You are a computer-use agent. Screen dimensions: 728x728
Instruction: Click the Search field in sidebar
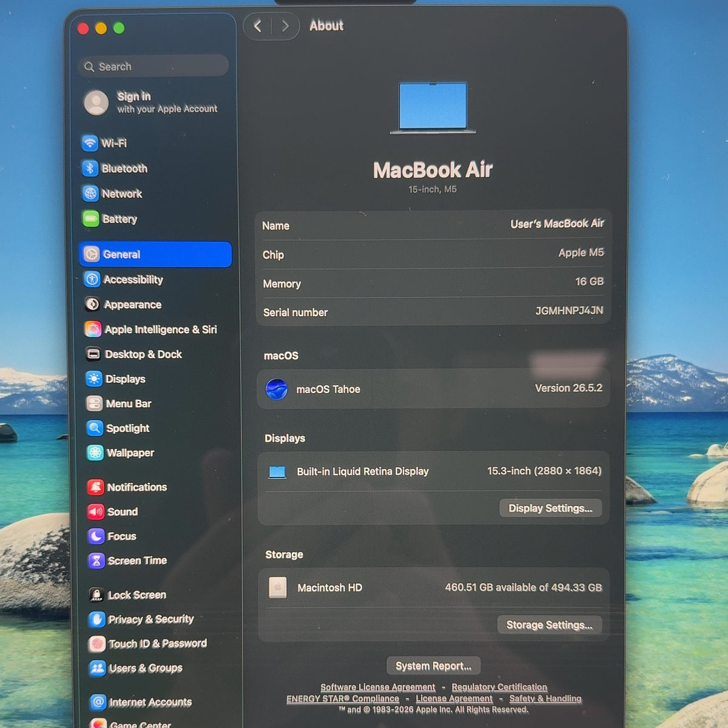153,66
